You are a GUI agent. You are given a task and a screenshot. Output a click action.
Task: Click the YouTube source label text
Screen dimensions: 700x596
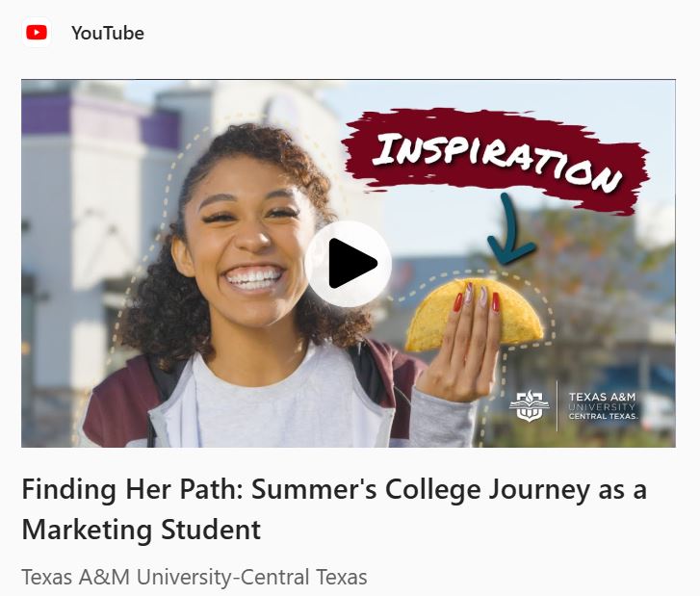pyautogui.click(x=108, y=33)
